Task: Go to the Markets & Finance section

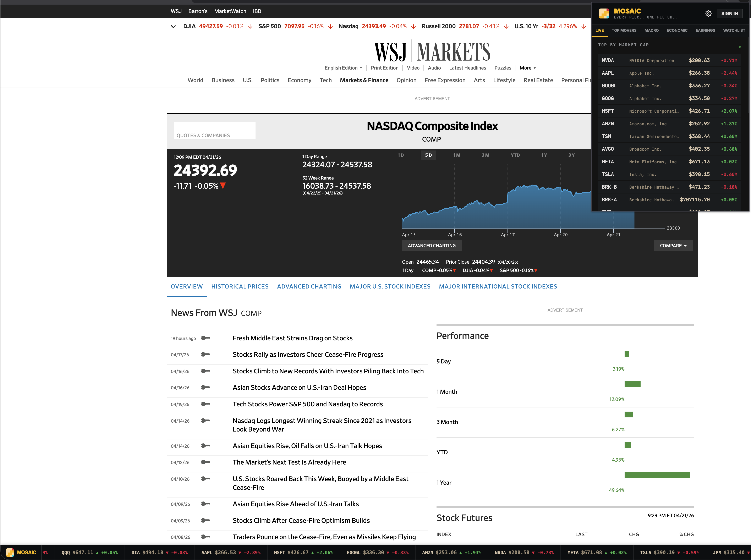Action: tap(364, 80)
